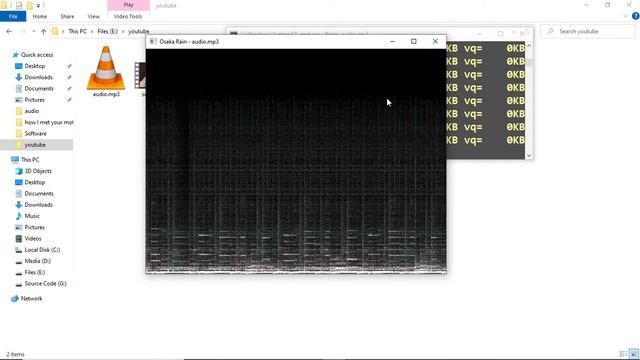Go up one folder level arrow

[43, 31]
